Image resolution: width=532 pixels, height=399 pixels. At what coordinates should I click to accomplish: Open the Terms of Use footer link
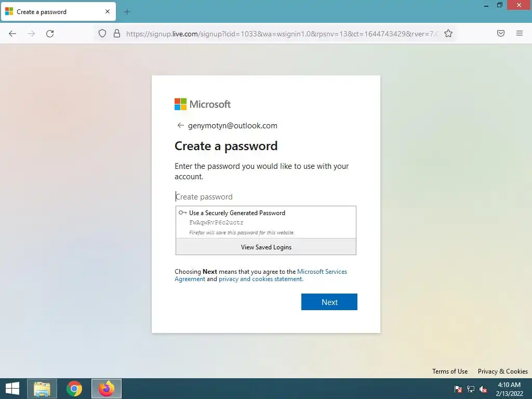point(449,371)
